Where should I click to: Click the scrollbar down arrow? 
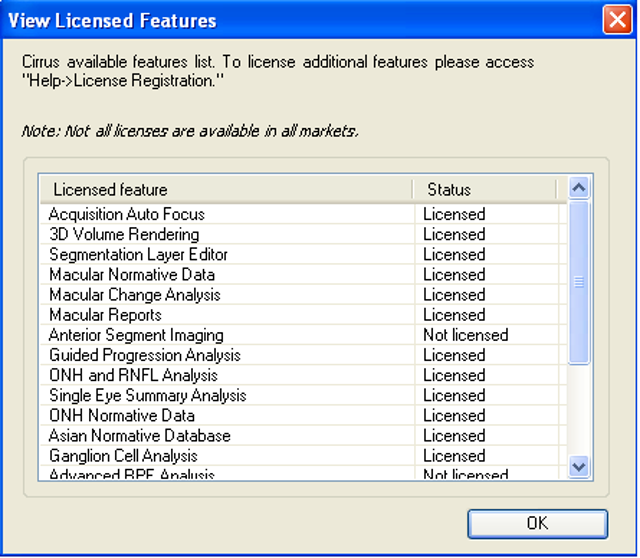579,467
